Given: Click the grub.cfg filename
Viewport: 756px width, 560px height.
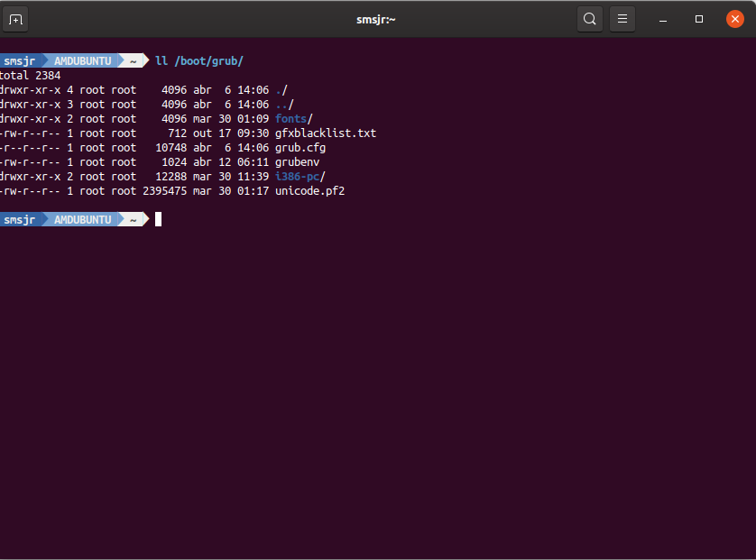Looking at the screenshot, I should coord(300,148).
